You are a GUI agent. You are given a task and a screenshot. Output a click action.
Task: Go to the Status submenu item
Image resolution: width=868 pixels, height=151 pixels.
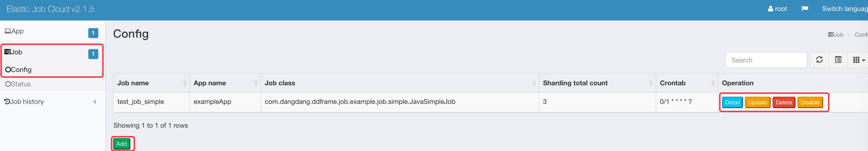[19, 84]
